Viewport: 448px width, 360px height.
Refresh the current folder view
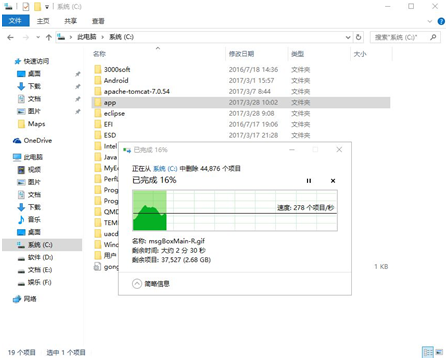359,37
